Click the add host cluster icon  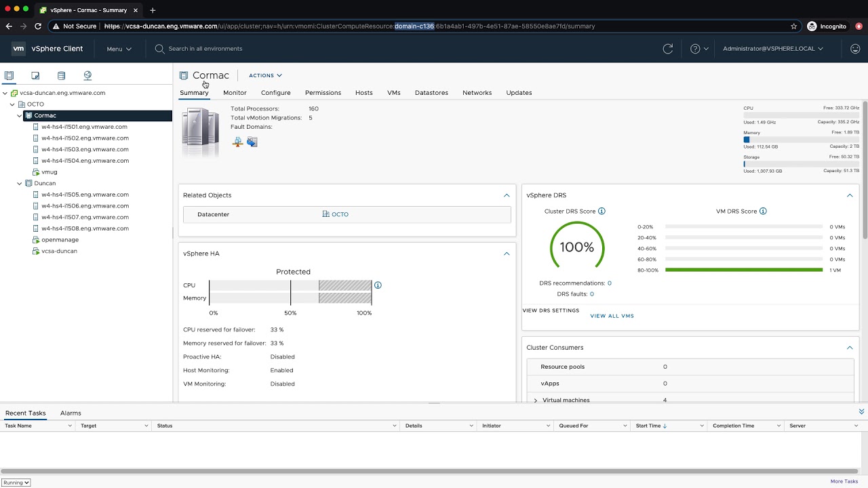tap(237, 142)
